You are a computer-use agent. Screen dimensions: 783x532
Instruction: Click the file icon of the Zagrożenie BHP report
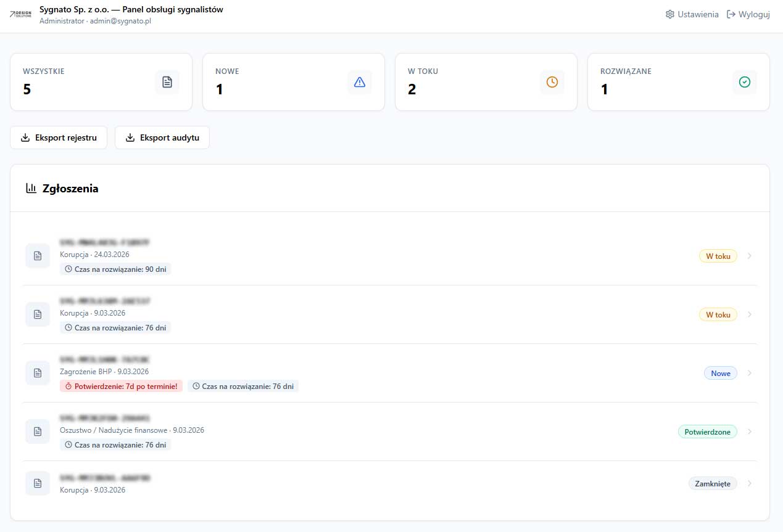click(38, 373)
